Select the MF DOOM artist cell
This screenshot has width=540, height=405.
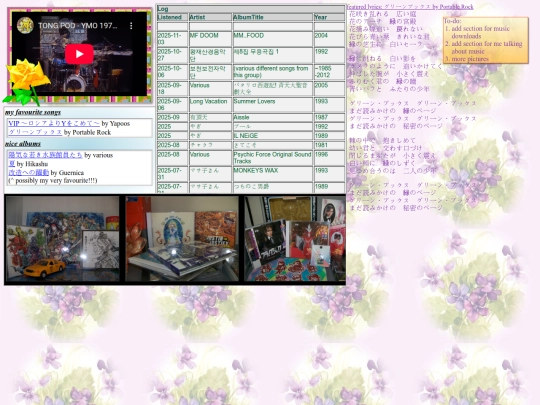pos(210,39)
